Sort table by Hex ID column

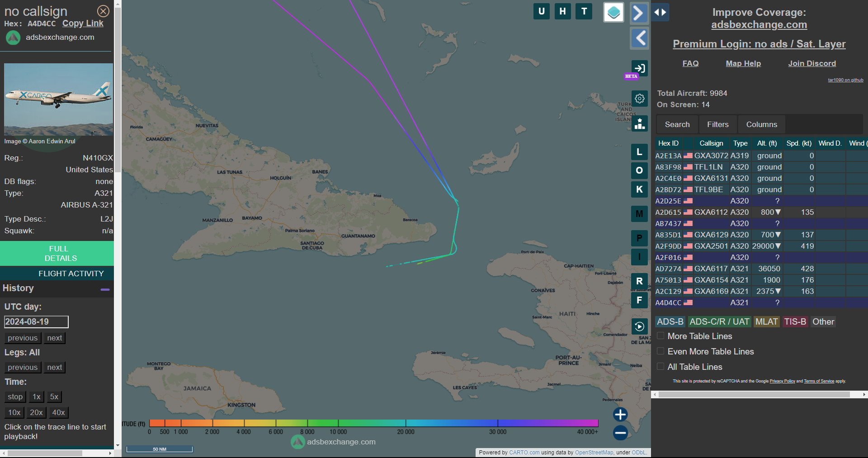tap(669, 143)
